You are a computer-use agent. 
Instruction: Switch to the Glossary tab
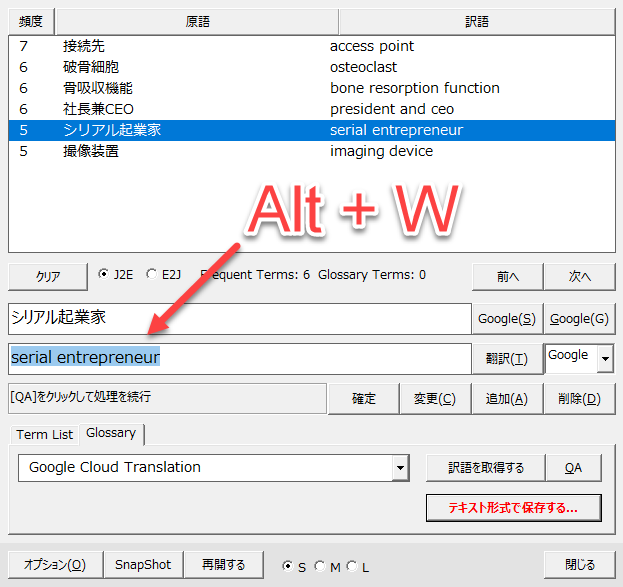coord(111,433)
